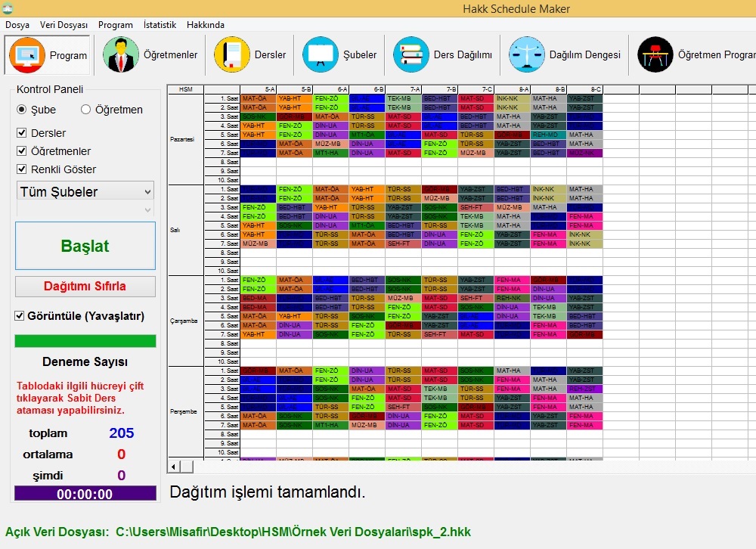
Task: Open the Dosya menu
Action: (17, 25)
